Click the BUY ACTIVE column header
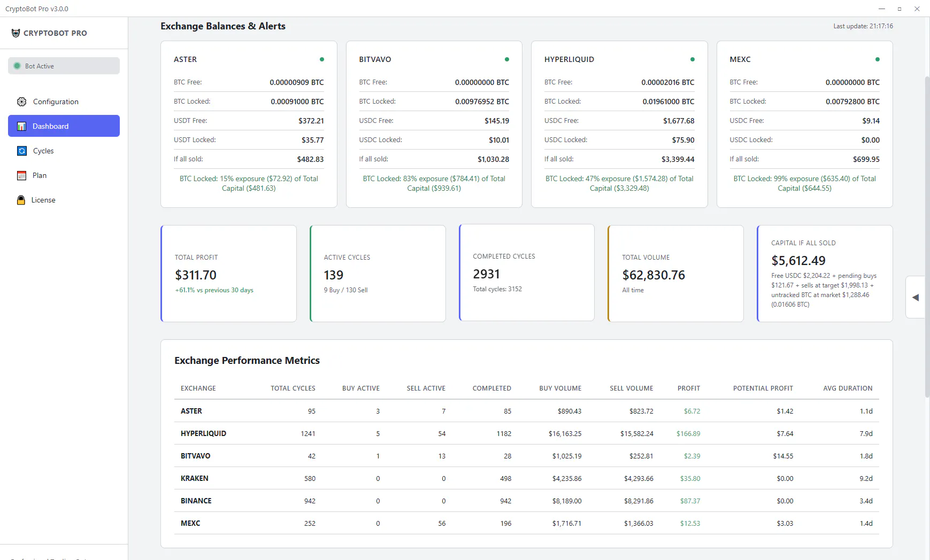 (x=361, y=388)
